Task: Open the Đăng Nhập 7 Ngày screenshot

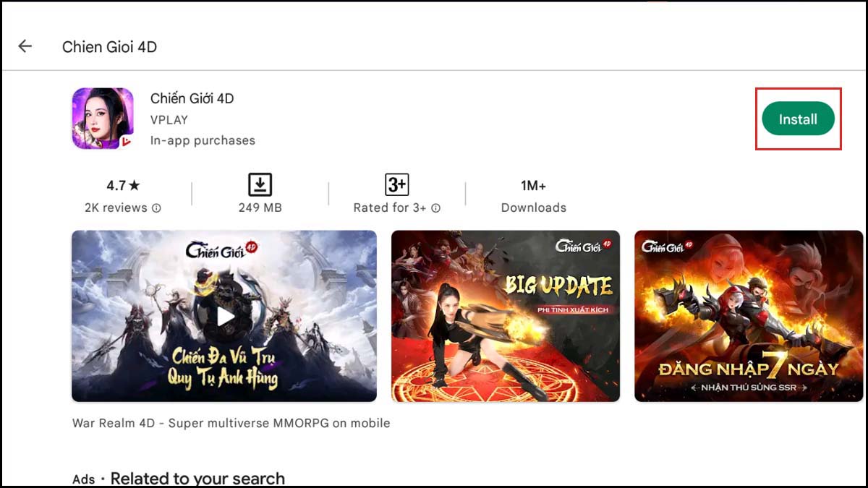Action: pos(749,316)
